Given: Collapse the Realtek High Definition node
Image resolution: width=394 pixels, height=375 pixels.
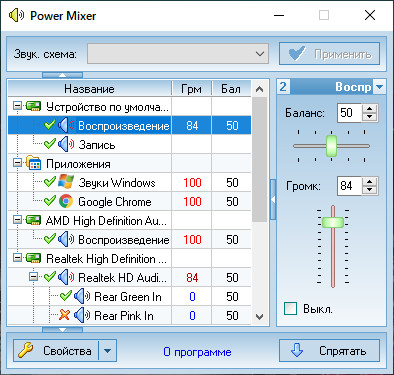Looking at the screenshot, I should tap(17, 258).
